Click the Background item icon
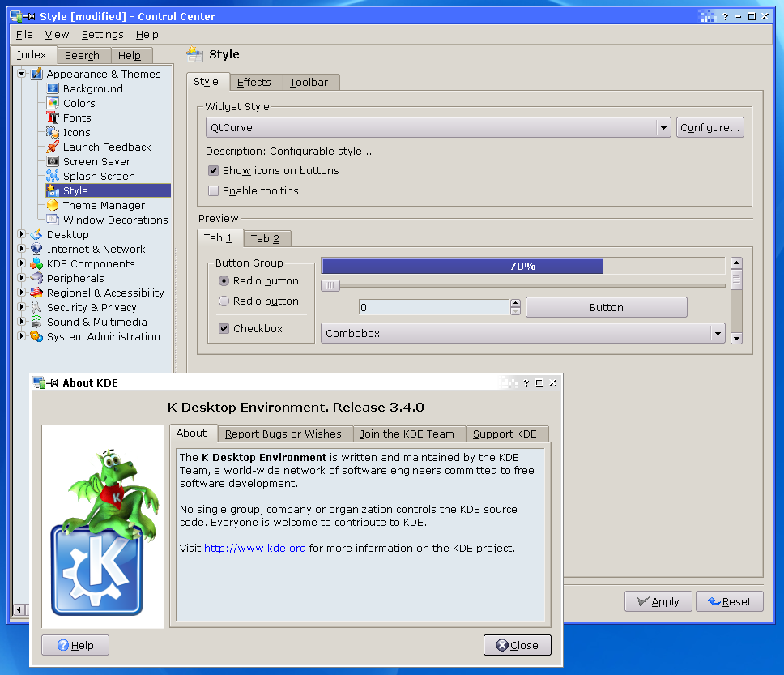This screenshot has width=784, height=675. point(53,88)
